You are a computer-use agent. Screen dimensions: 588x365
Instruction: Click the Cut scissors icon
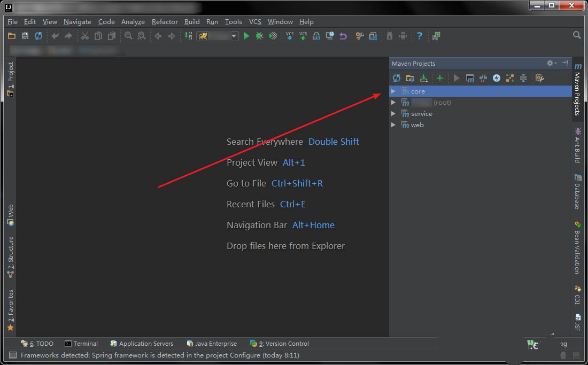[x=85, y=36]
